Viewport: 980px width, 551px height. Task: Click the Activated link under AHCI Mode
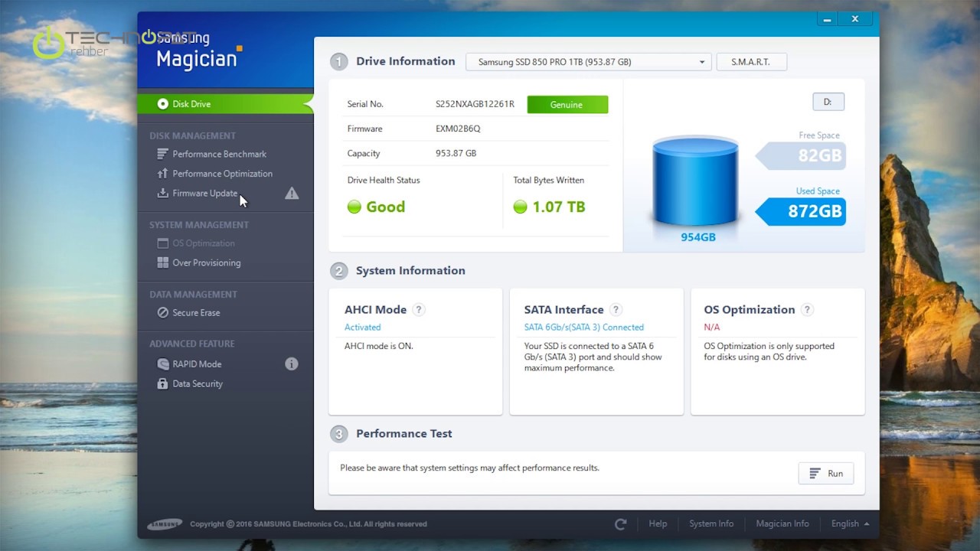click(x=362, y=328)
